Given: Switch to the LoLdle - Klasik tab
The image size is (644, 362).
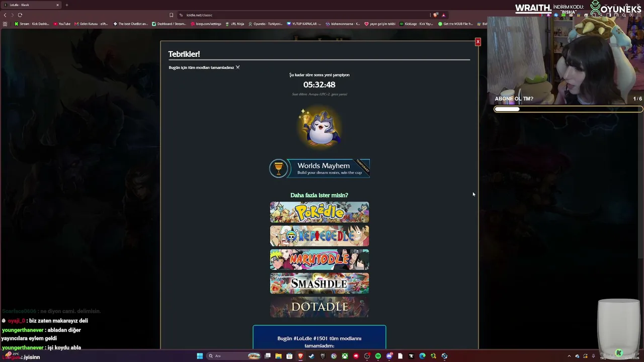Looking at the screenshot, I should click(x=31, y=5).
